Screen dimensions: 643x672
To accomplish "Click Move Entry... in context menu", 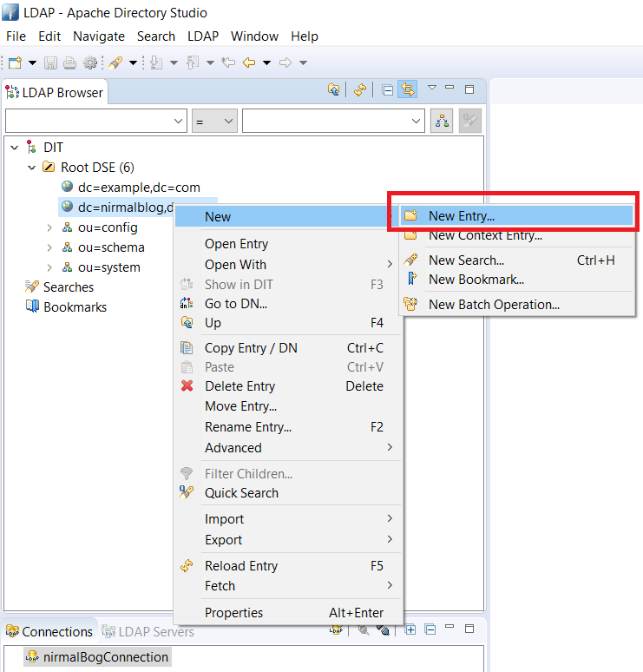I will coord(288,405).
